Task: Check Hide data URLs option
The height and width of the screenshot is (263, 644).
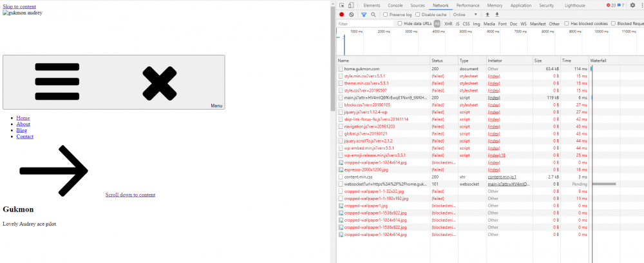Action: (400, 23)
